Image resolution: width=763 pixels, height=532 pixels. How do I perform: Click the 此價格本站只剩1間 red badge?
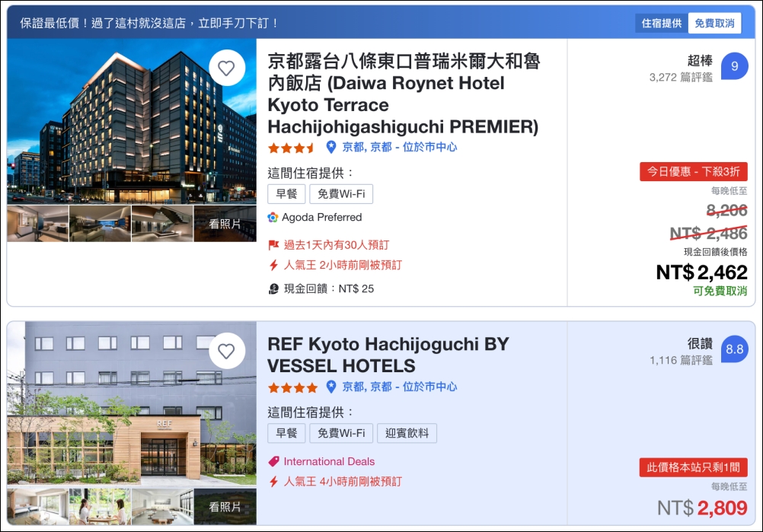pyautogui.click(x=694, y=467)
